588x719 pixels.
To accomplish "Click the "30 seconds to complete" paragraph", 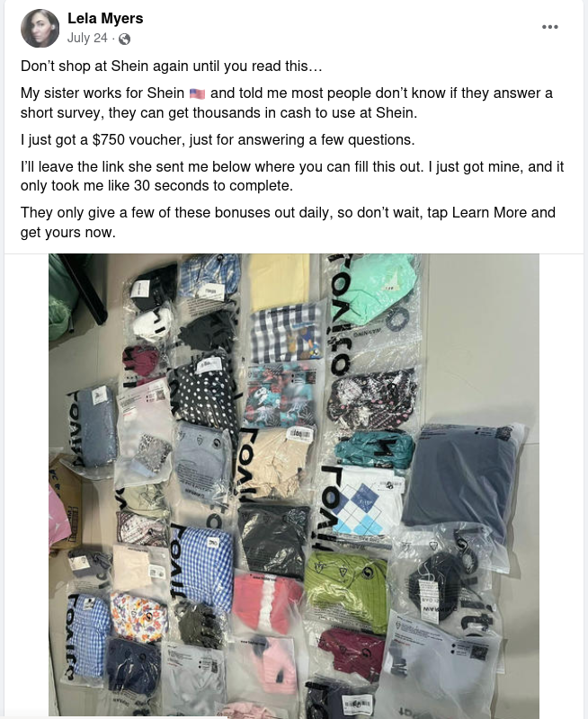I will point(292,176).
